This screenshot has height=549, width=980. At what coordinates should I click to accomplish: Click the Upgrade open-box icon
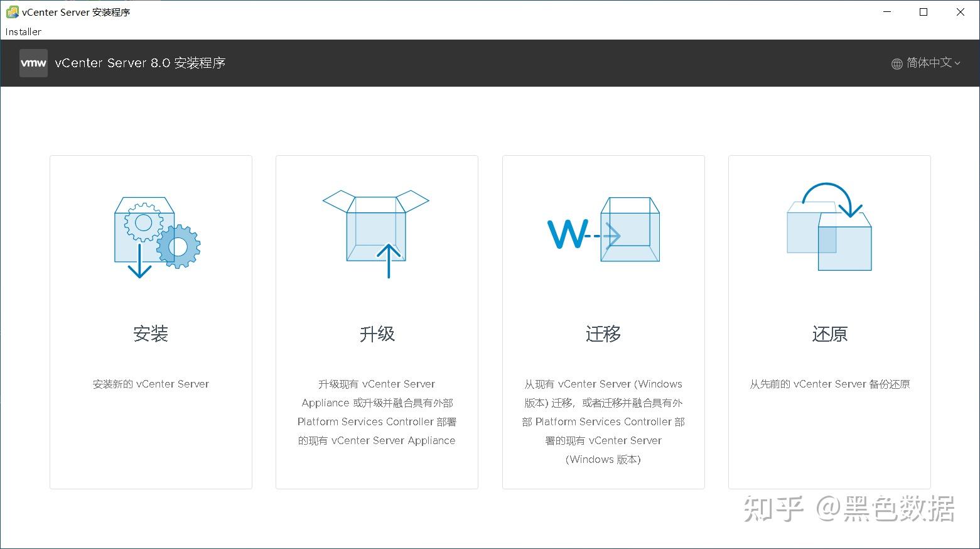(375, 229)
